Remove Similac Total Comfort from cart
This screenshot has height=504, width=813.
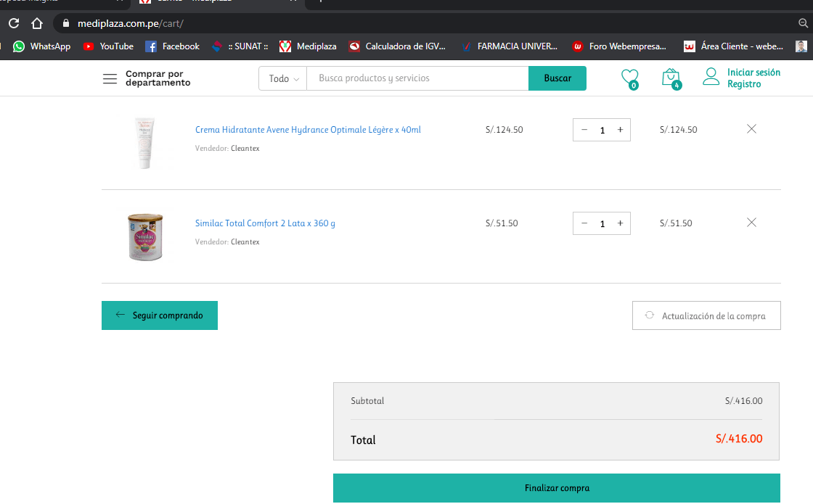pyautogui.click(x=751, y=223)
